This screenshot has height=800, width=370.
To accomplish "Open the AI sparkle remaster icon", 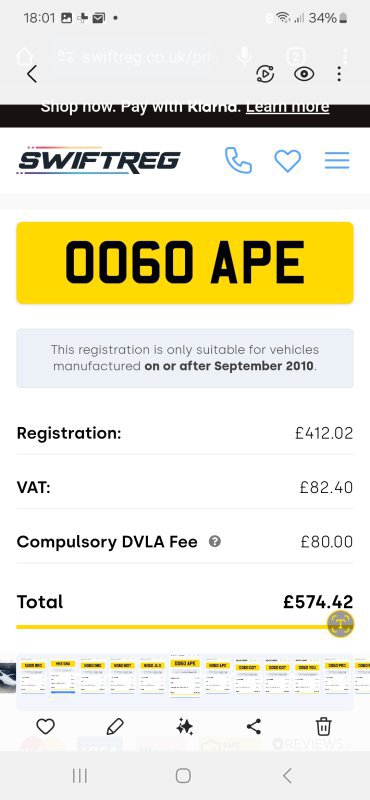I will [184, 726].
